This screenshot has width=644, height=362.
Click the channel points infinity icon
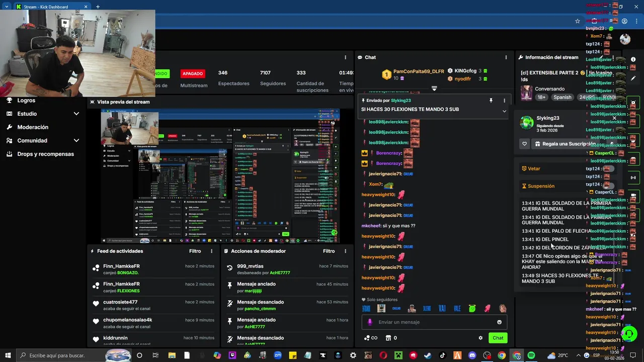click(371, 338)
